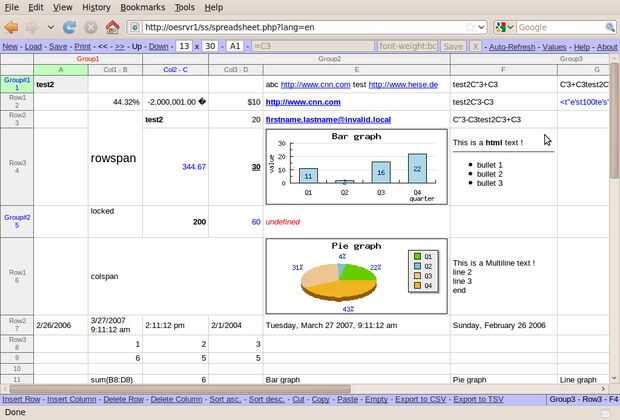This screenshot has width=620, height=420.
Task: Select the Col2 - C column header
Action: click(176, 70)
